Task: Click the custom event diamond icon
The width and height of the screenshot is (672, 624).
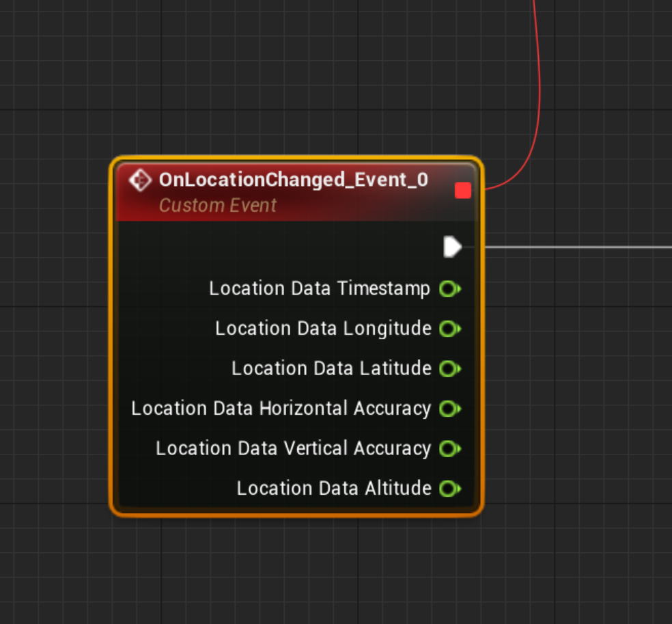Action: (140, 180)
